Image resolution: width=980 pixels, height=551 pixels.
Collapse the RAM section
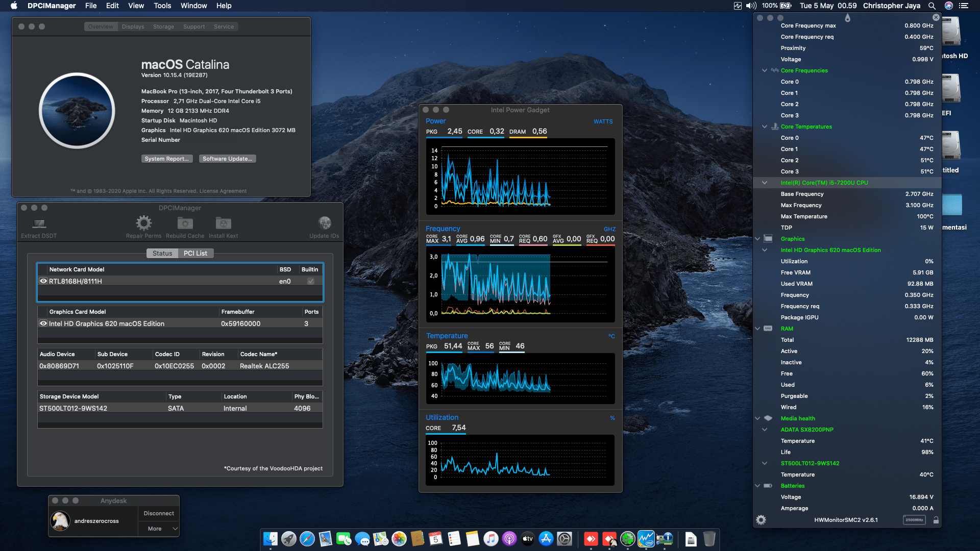758,329
